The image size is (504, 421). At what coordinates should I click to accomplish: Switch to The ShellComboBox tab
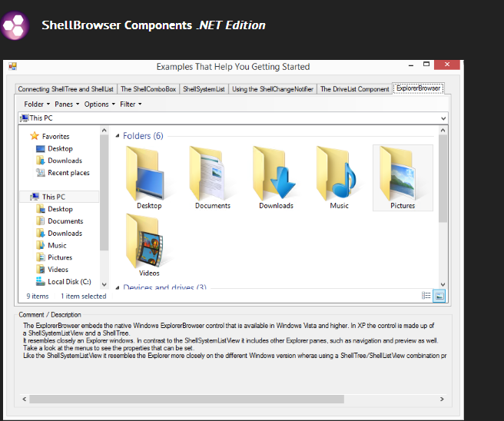coord(148,89)
